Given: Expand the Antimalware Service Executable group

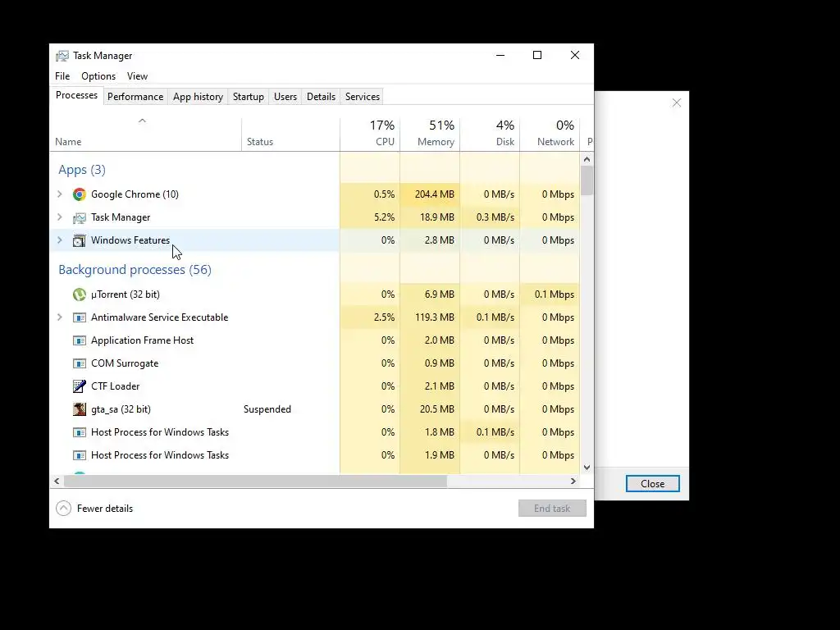Looking at the screenshot, I should click(x=59, y=317).
